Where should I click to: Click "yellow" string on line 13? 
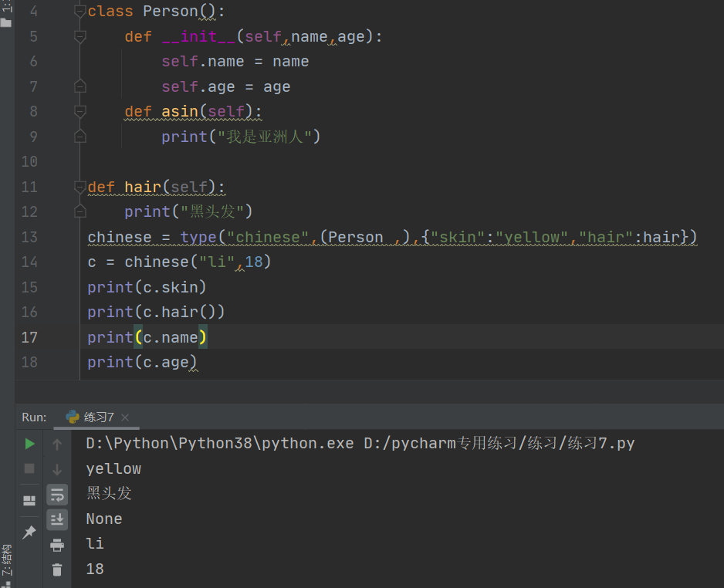[x=532, y=237]
